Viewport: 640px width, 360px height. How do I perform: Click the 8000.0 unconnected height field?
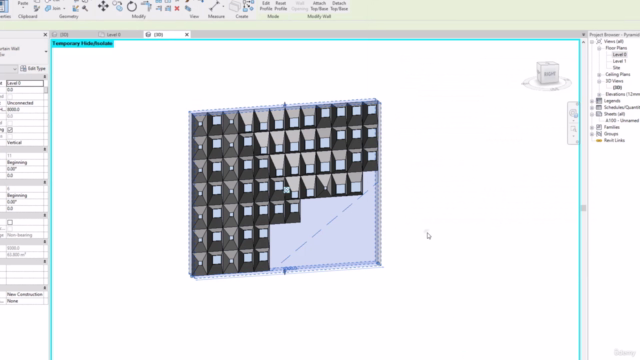(24, 109)
